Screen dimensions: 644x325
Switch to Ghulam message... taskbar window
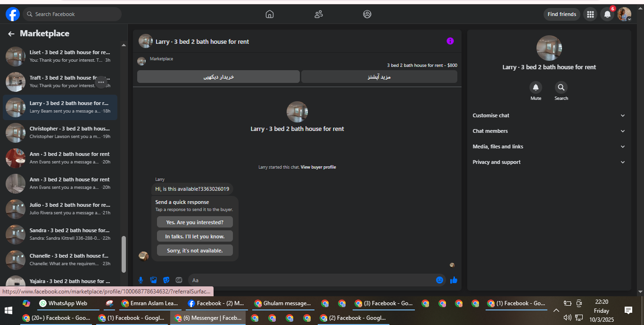click(x=282, y=303)
